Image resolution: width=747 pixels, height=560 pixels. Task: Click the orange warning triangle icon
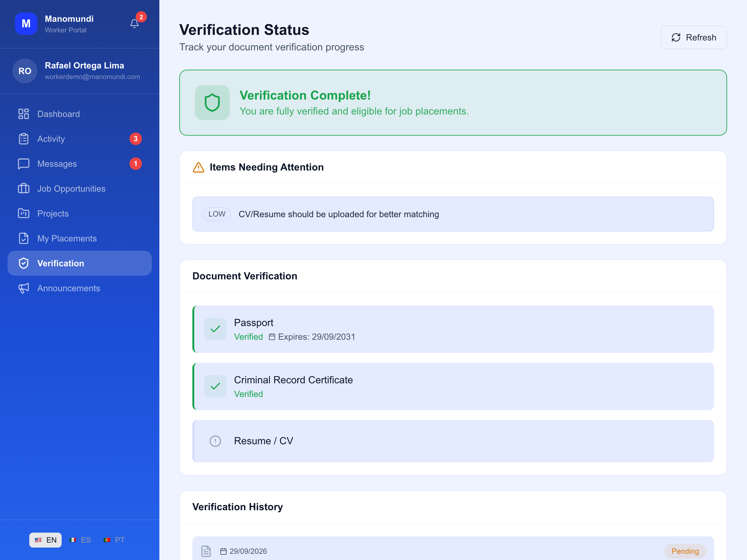(x=199, y=167)
